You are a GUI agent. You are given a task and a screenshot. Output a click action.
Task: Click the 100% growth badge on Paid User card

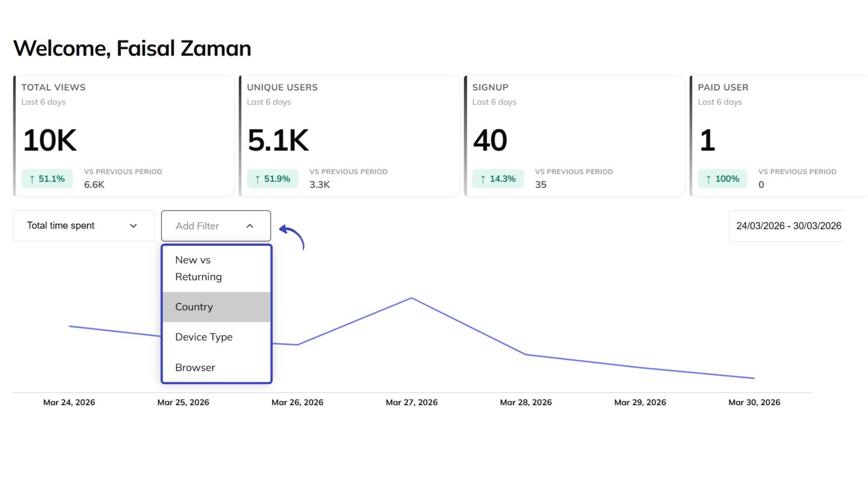(x=722, y=178)
